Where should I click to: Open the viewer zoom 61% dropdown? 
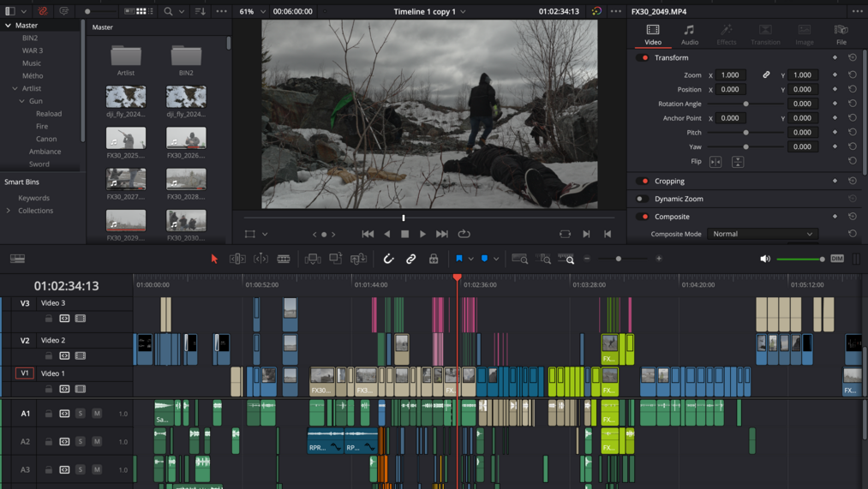[253, 12]
